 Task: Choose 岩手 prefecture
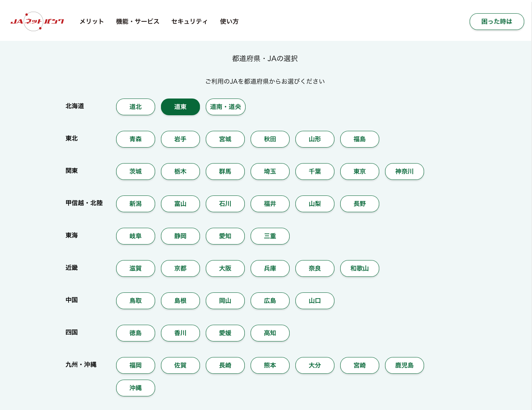click(180, 139)
